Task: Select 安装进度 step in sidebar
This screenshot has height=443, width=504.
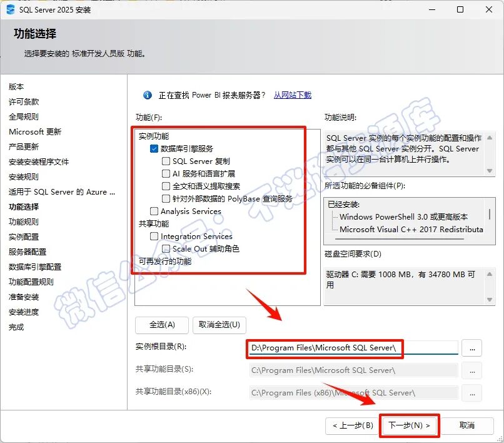Action: click(24, 312)
